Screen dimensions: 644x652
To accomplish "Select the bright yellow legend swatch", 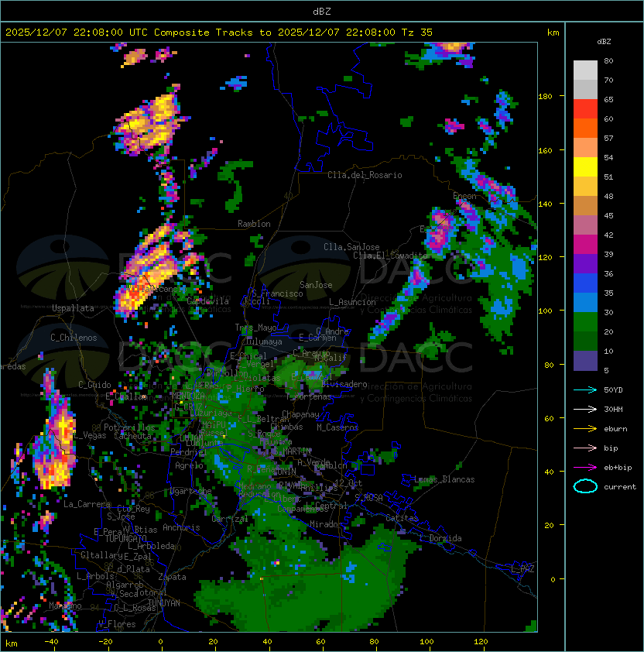I will coord(585,167).
